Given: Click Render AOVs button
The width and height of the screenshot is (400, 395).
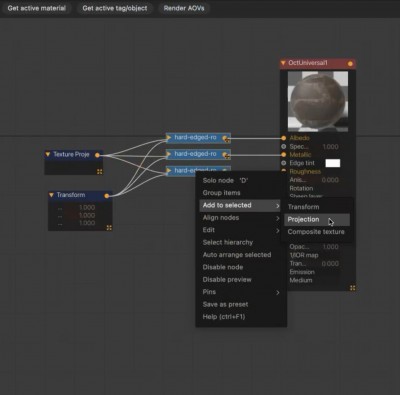Looking at the screenshot, I should pyautogui.click(x=184, y=8).
